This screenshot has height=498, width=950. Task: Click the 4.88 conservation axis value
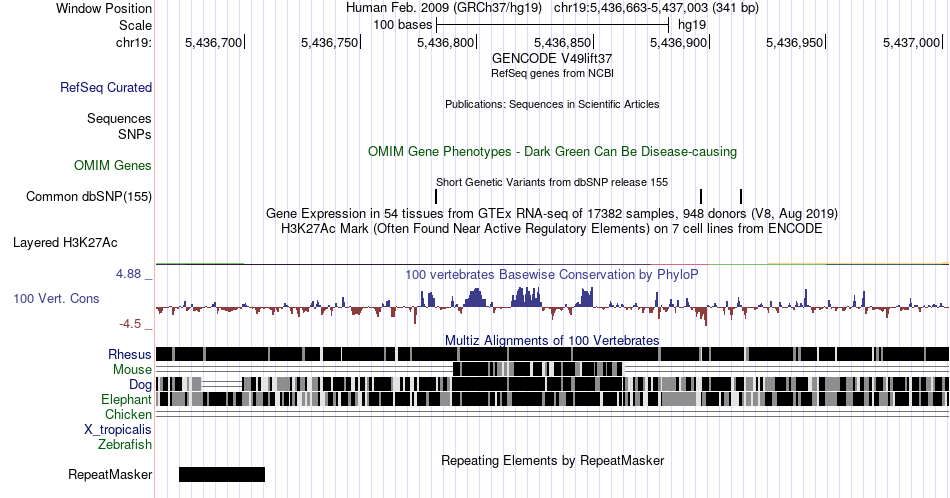[128, 274]
